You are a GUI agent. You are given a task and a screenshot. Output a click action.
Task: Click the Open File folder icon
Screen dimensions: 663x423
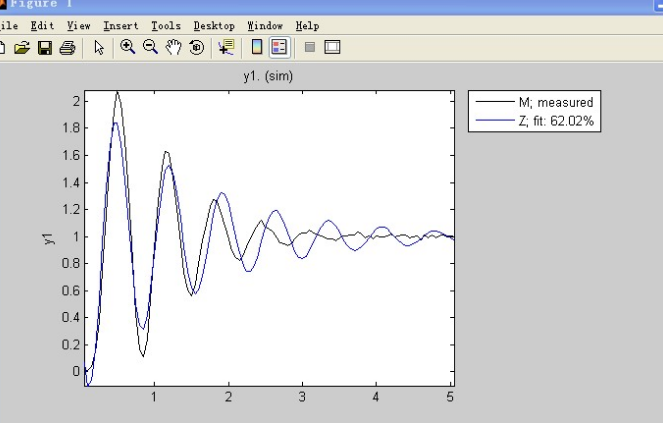(22, 47)
